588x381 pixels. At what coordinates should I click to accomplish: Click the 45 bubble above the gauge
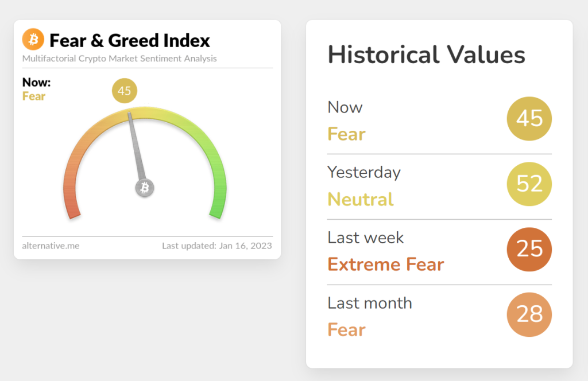(125, 91)
